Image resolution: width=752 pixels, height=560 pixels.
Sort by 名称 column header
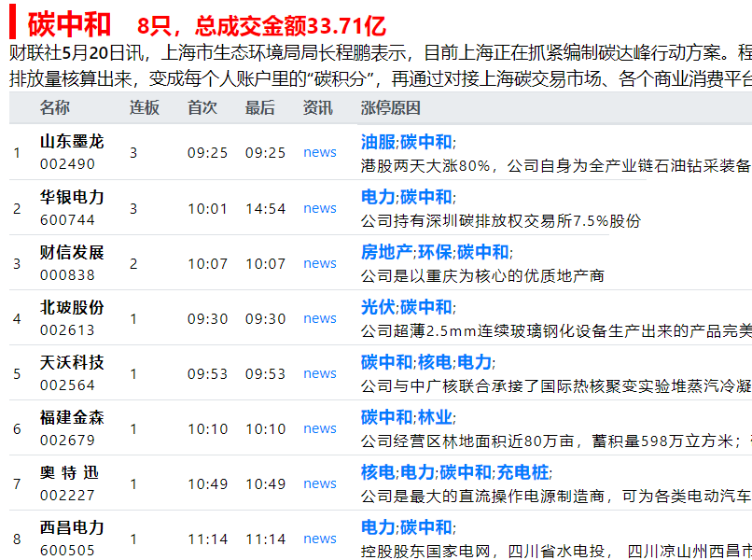[x=55, y=108]
